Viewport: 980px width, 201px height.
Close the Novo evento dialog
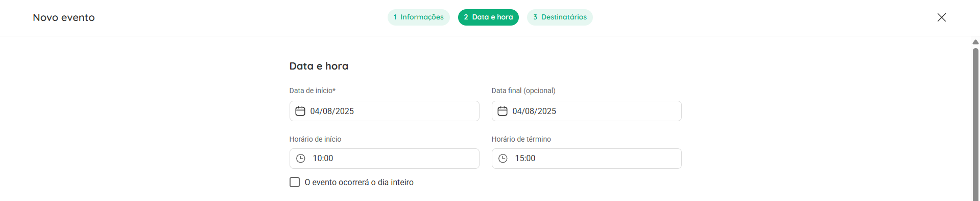coord(942,17)
